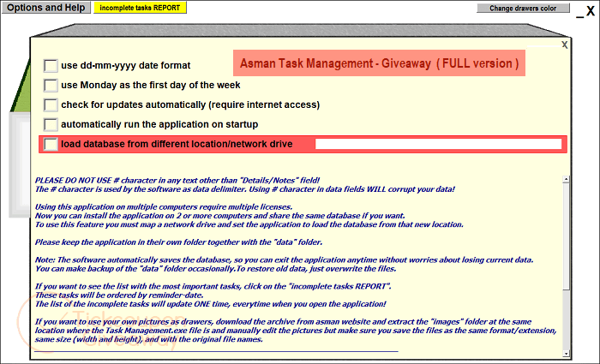
Task: Click text "Note: The software automatically saves the database"
Action: [x=284, y=260]
